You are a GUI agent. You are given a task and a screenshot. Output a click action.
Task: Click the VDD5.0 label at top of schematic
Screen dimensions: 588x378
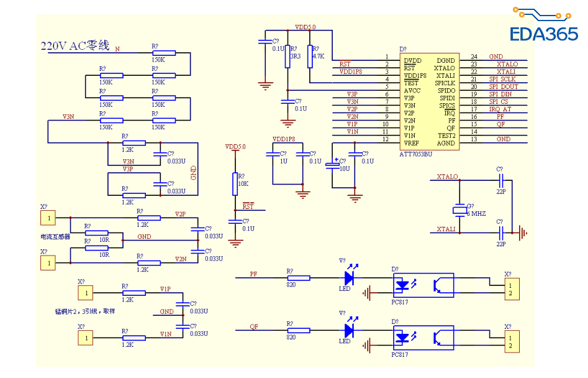click(305, 27)
